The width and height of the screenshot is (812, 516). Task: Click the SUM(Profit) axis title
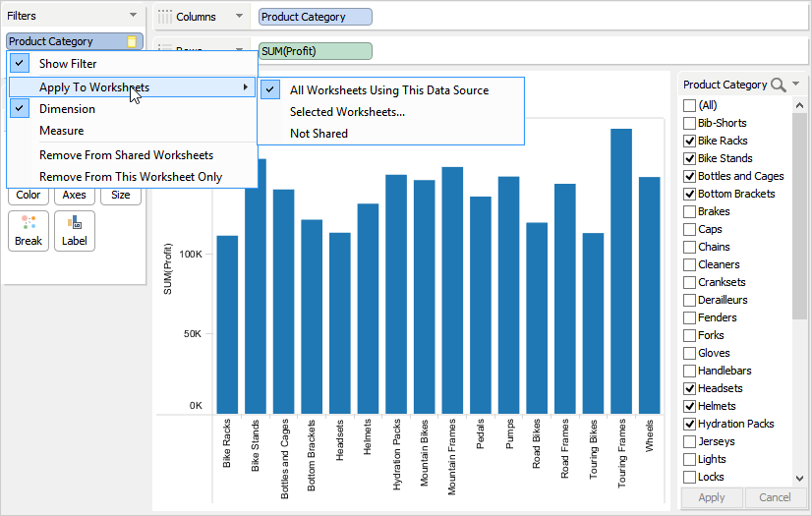pyautogui.click(x=168, y=269)
